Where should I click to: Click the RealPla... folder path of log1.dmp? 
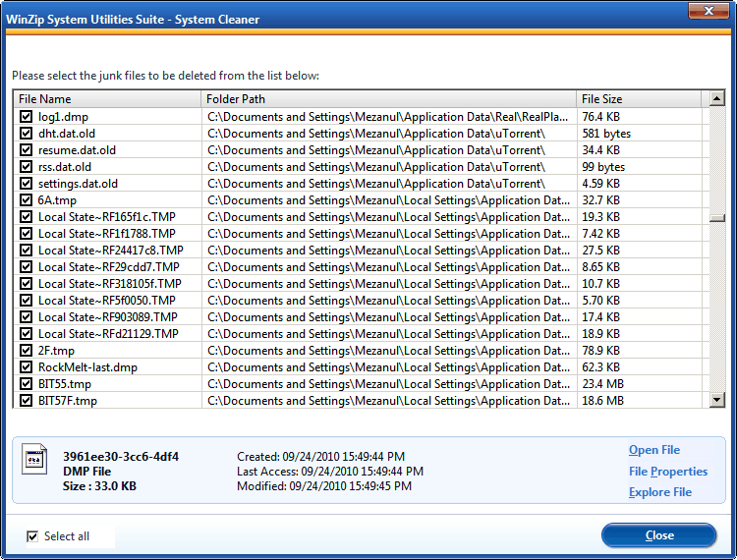(388, 117)
